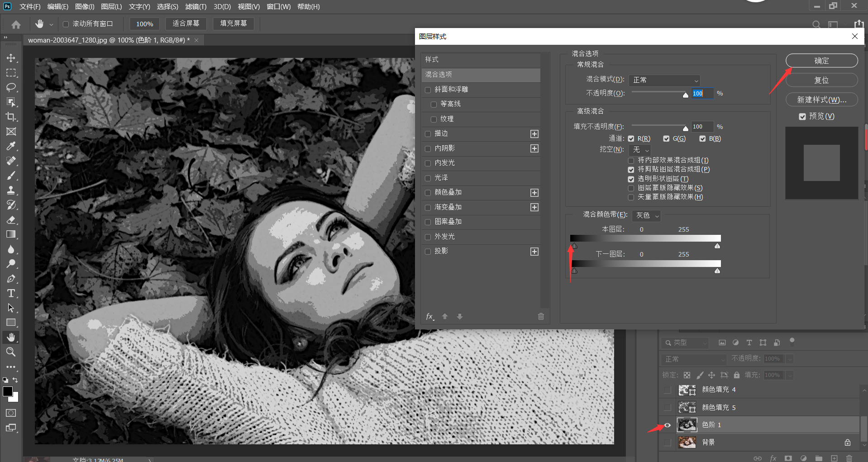This screenshot has height=462, width=868.
Task: Select the Lasso tool
Action: coord(11,87)
